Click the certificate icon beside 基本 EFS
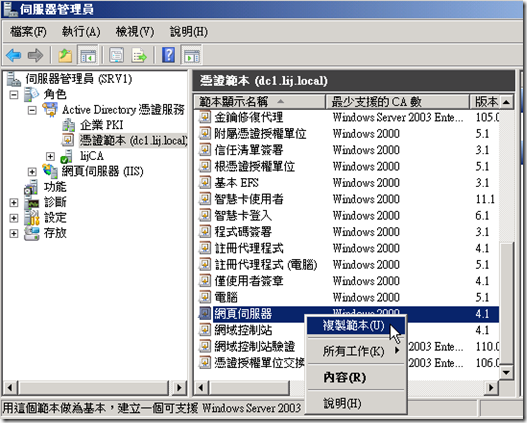Viewport: 527px width, 423px height. [x=204, y=182]
